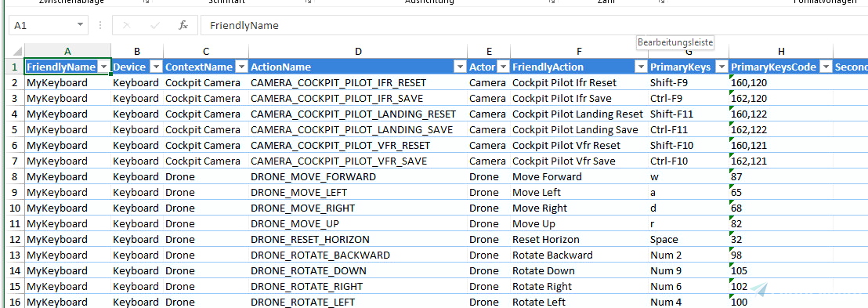The height and width of the screenshot is (308, 868).
Task: Click the insert function fx icon
Action: [183, 26]
